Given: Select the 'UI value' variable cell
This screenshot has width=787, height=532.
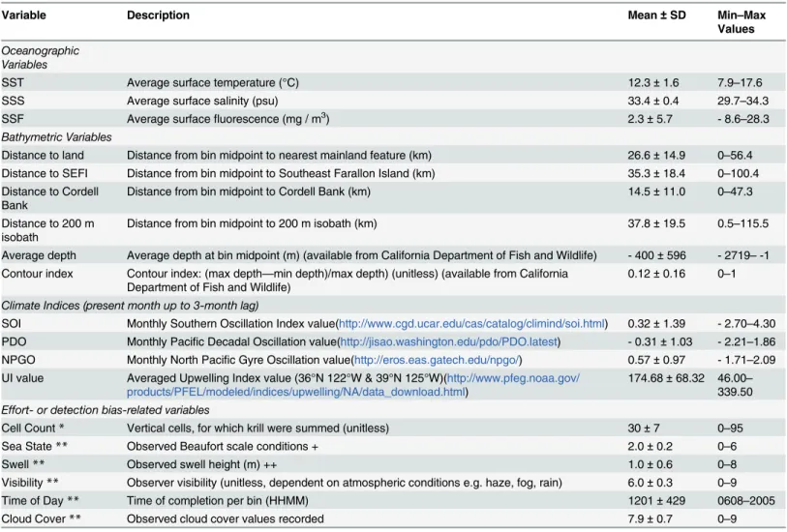Looking at the screenshot, I should (22, 378).
